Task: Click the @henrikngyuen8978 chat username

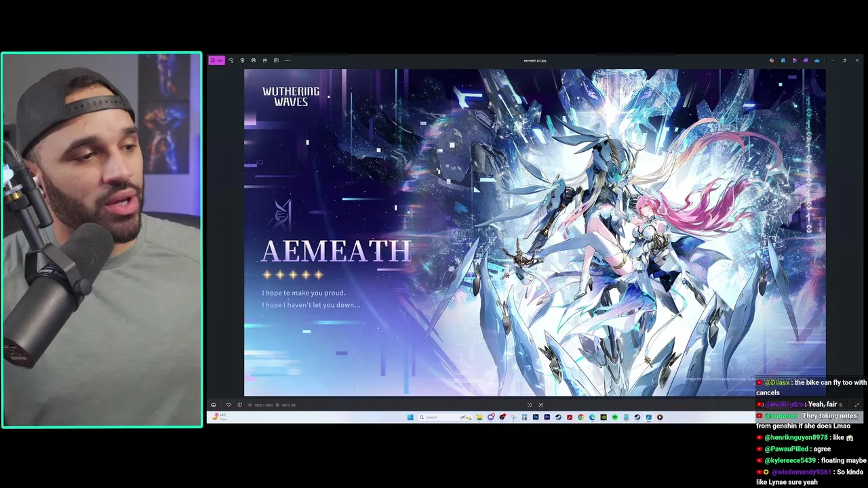Action: point(796,437)
